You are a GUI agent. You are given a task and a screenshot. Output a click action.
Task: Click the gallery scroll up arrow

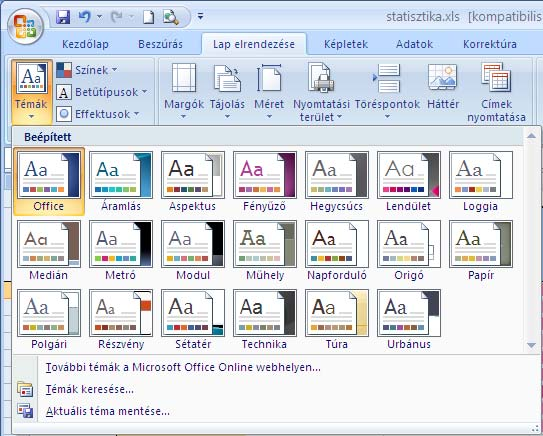pyautogui.click(x=531, y=136)
